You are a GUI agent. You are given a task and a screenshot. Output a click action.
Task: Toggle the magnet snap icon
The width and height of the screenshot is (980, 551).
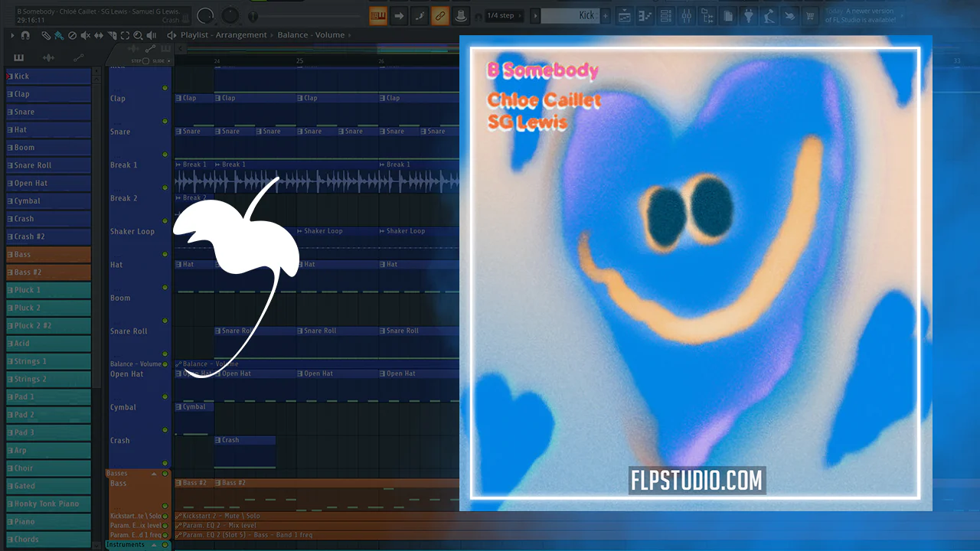tap(25, 35)
